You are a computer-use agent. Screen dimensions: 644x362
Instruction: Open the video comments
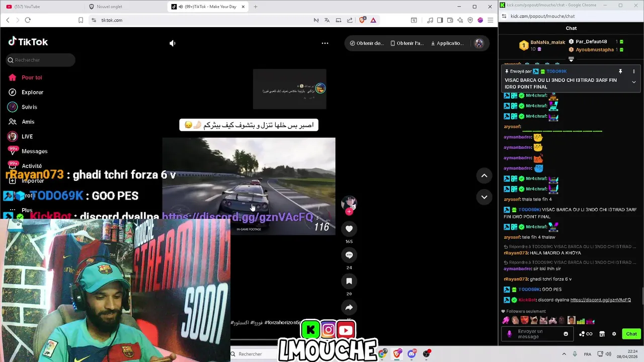(x=349, y=255)
